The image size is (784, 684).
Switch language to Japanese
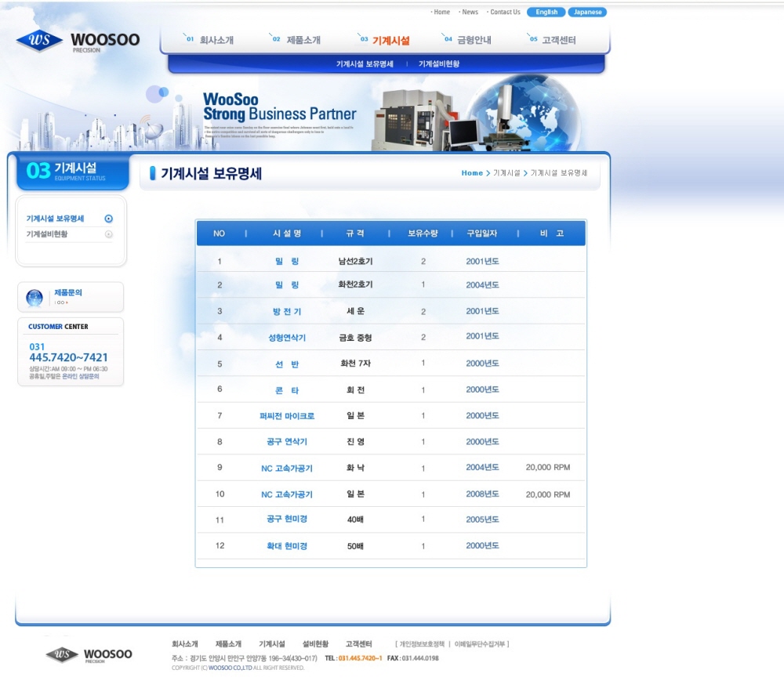pos(587,13)
